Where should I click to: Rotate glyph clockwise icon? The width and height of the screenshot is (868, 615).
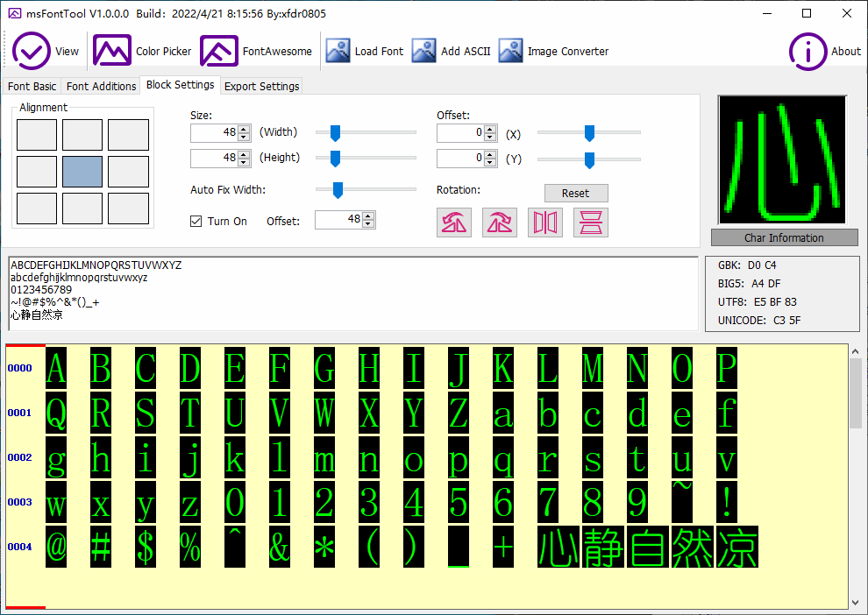500,223
